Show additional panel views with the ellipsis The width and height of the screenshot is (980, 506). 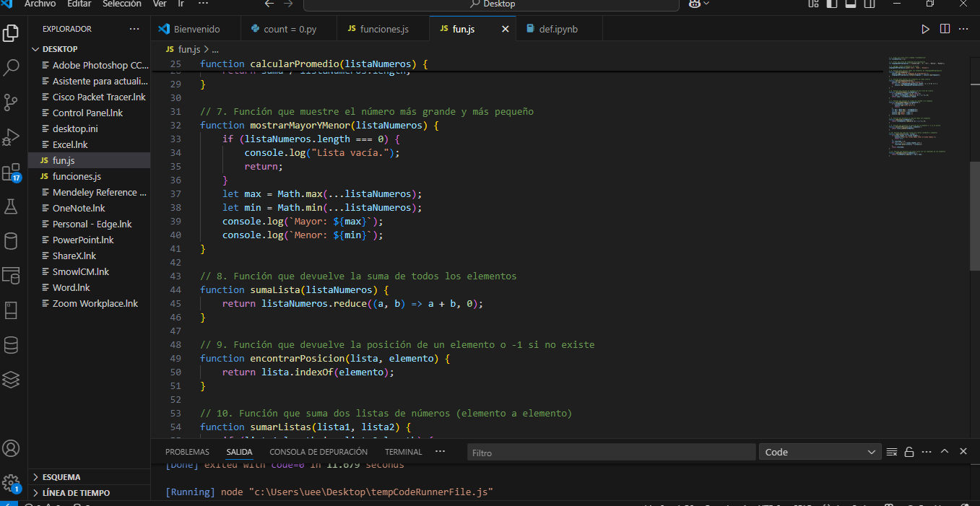click(441, 452)
